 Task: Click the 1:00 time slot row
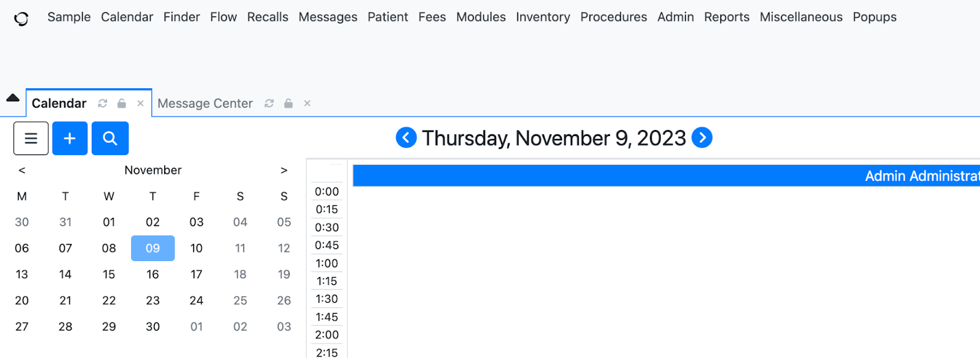point(327,264)
